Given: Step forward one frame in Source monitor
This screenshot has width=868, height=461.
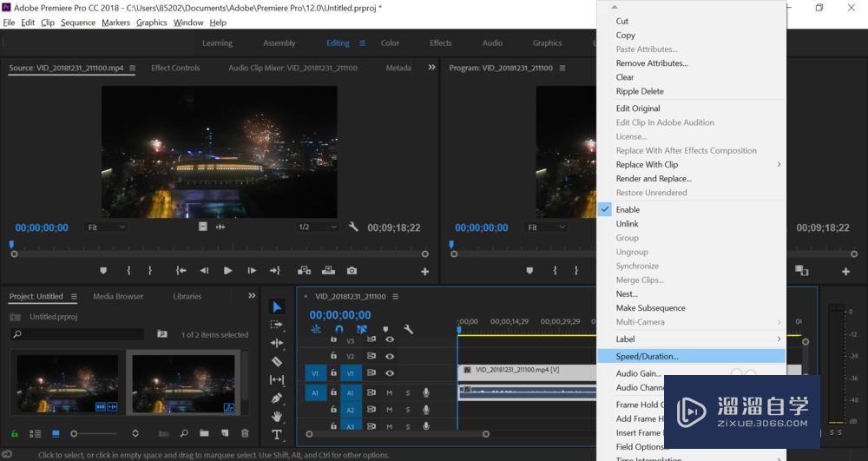Looking at the screenshot, I should 252,271.
